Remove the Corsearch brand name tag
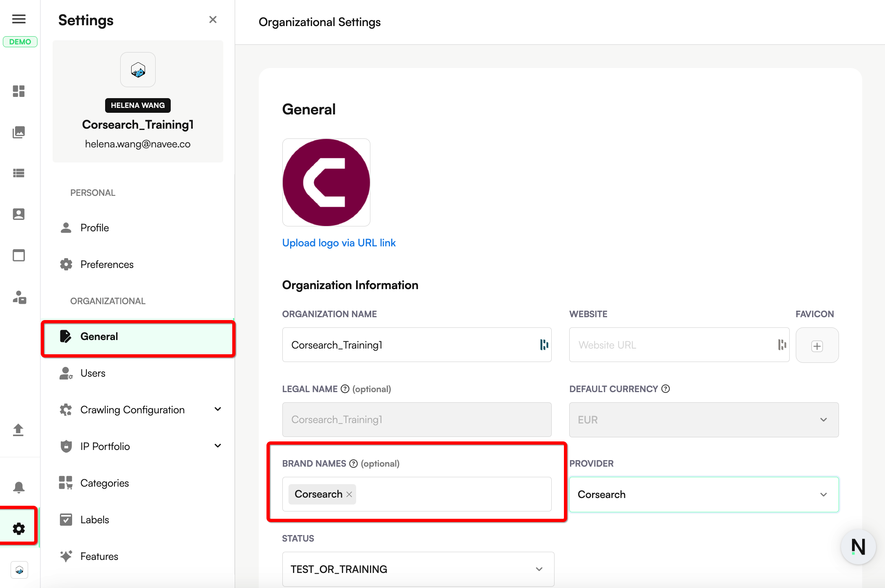This screenshot has width=885, height=588. (349, 494)
